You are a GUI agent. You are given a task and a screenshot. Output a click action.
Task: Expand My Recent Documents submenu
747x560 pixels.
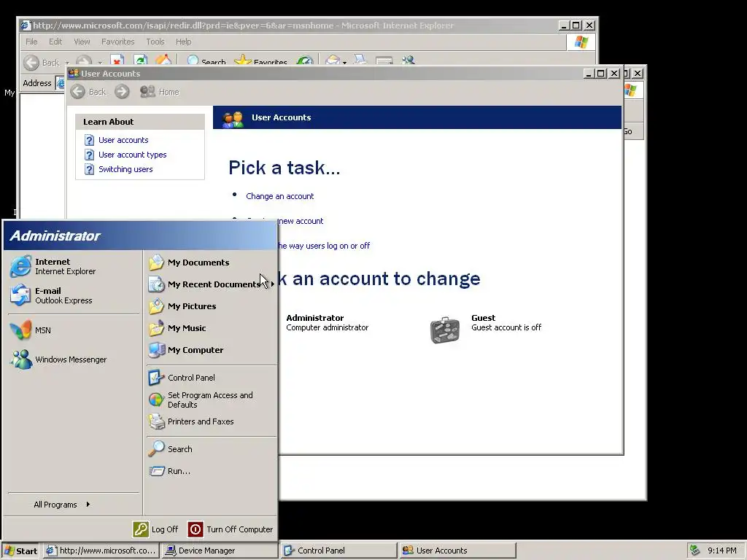coord(211,284)
